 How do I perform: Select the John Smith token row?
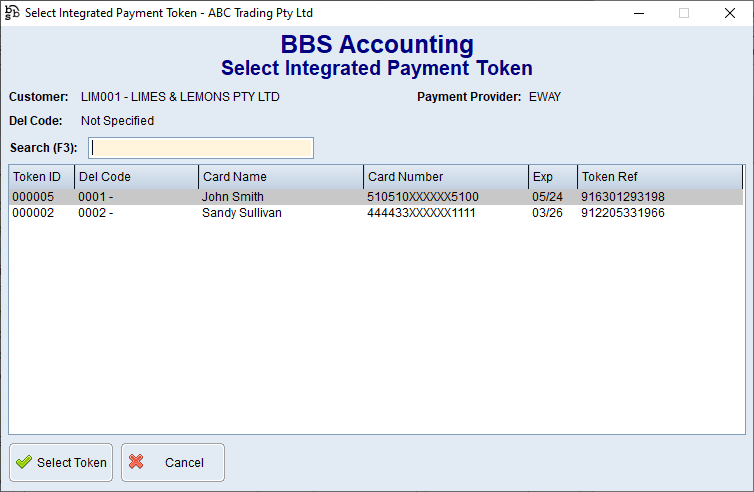coord(233,197)
